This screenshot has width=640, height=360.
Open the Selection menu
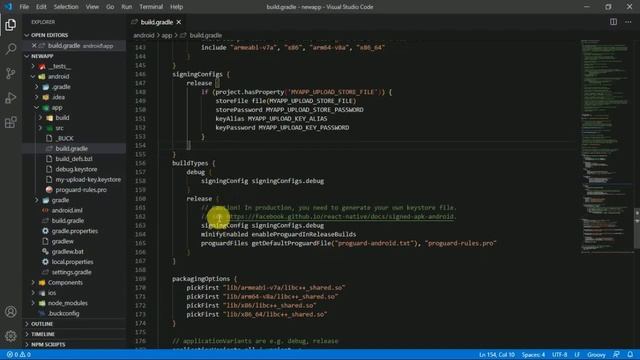(66, 7)
